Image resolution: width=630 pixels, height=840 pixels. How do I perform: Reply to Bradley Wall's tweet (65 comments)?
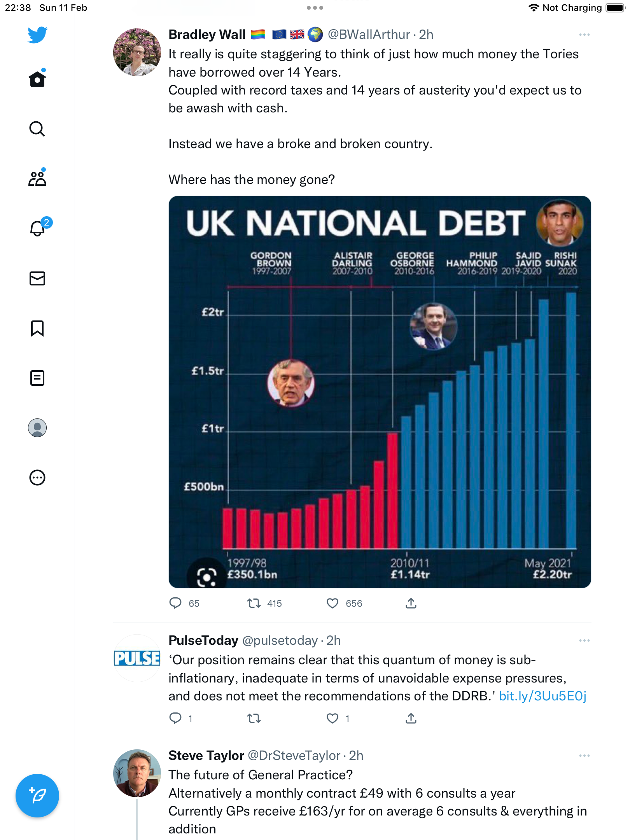tap(175, 603)
